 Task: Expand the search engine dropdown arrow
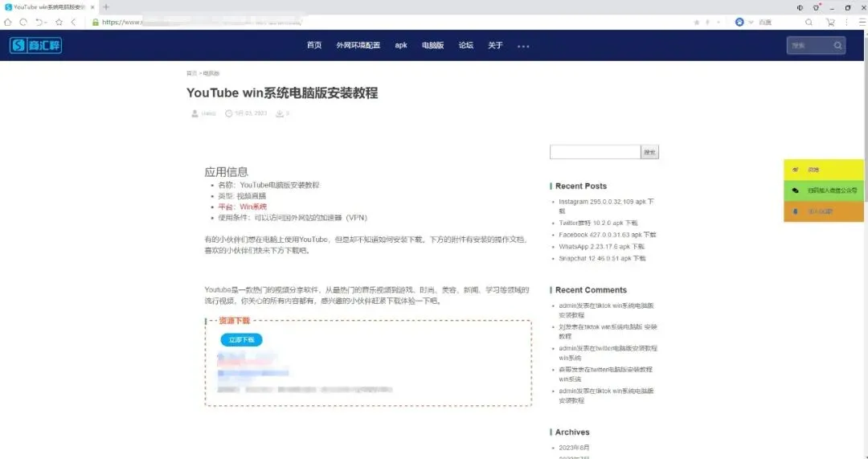pyautogui.click(x=751, y=23)
